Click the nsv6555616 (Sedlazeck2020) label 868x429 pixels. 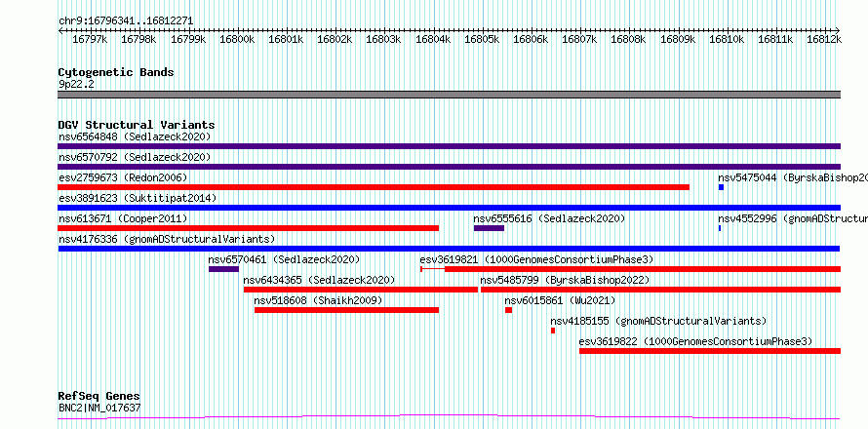click(549, 218)
